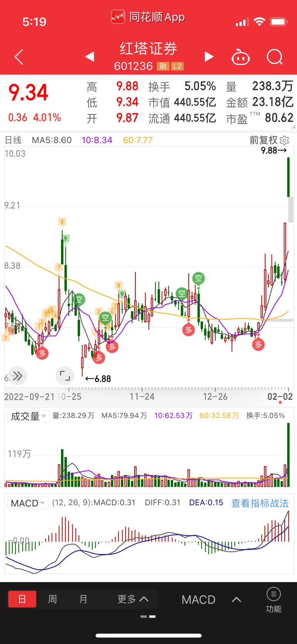The height and width of the screenshot is (644, 297).
Task: Tap 前复权 adjustment option
Action: 263,140
